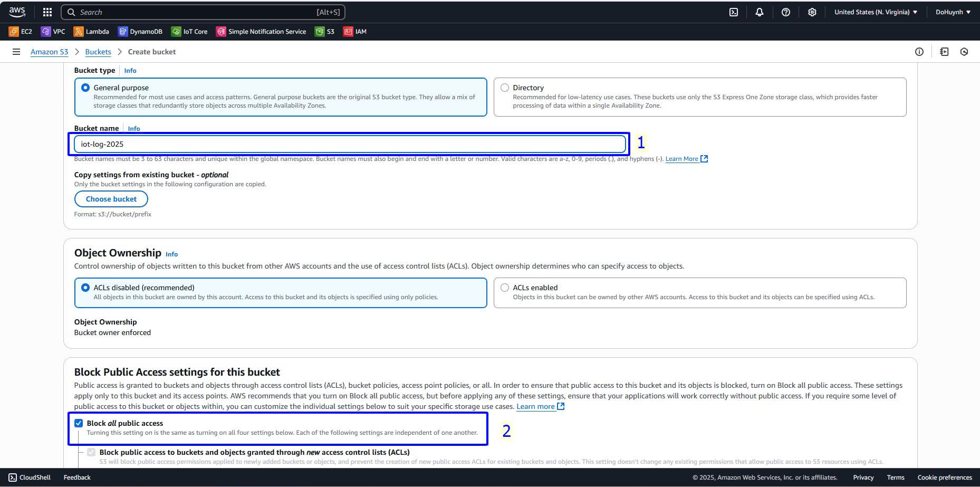Toggle the side navigation hamburger menu
Viewport: 980px width, 487px height.
coord(16,52)
